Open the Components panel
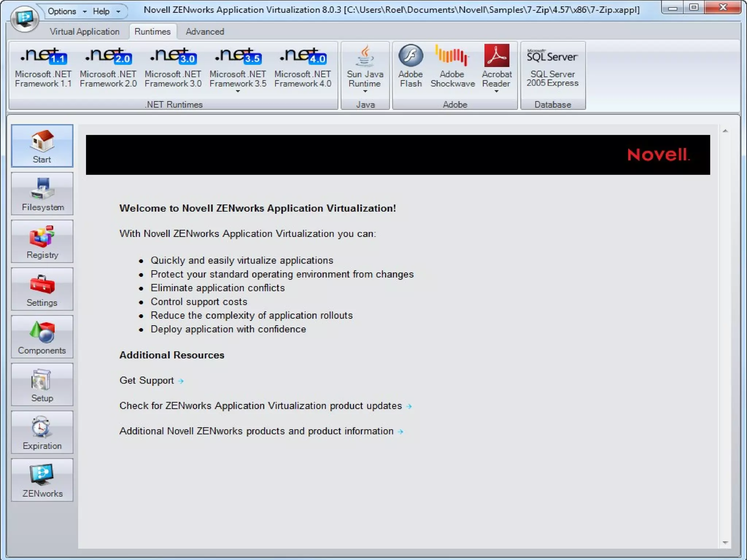 click(x=42, y=337)
